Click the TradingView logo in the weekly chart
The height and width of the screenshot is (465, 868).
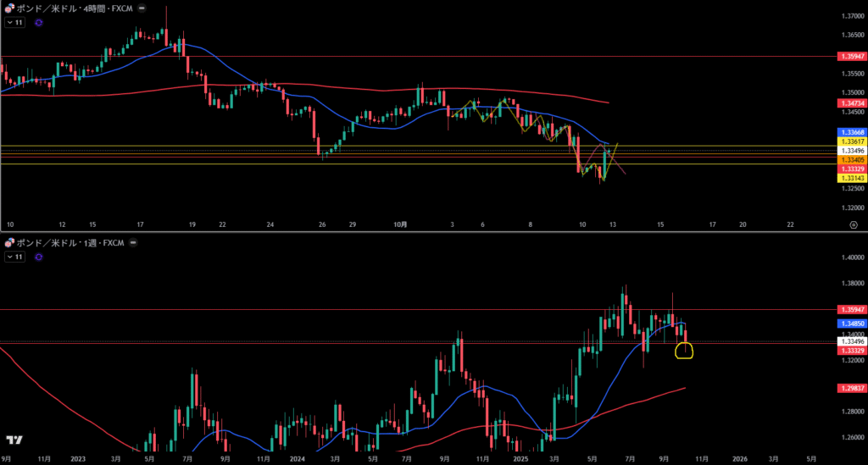14,440
